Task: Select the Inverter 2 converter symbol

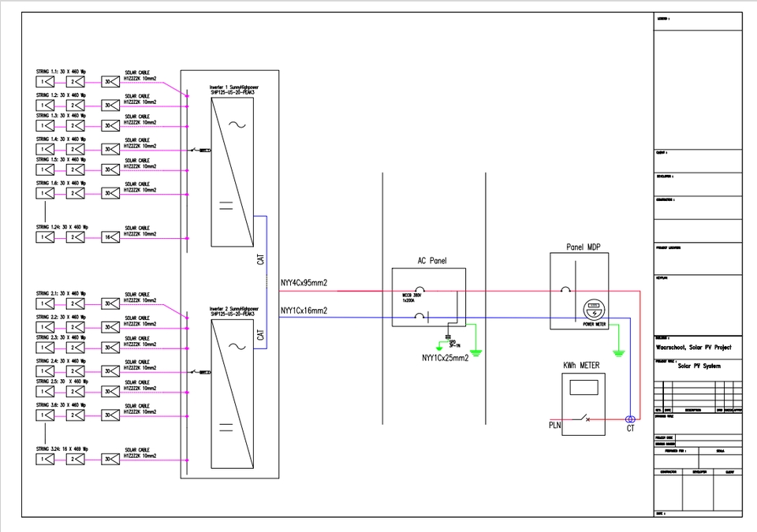Action: coord(232,394)
